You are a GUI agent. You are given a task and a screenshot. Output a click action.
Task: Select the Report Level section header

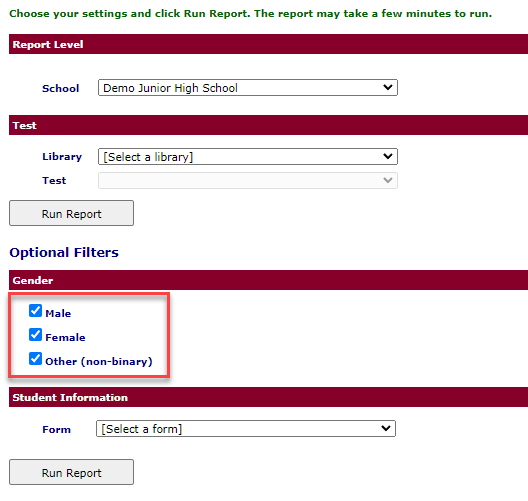268,44
